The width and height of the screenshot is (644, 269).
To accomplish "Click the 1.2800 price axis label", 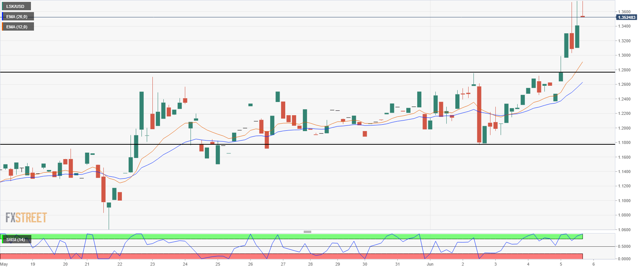I will tap(624, 70).
